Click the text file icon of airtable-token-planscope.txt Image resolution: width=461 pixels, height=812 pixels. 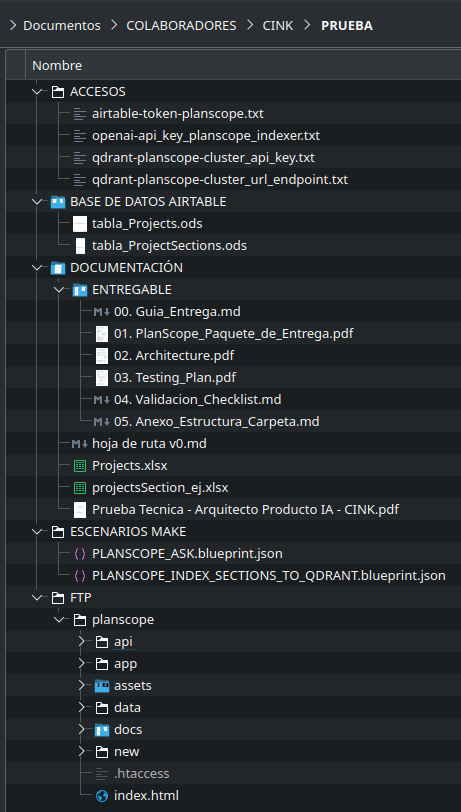tap(80, 113)
